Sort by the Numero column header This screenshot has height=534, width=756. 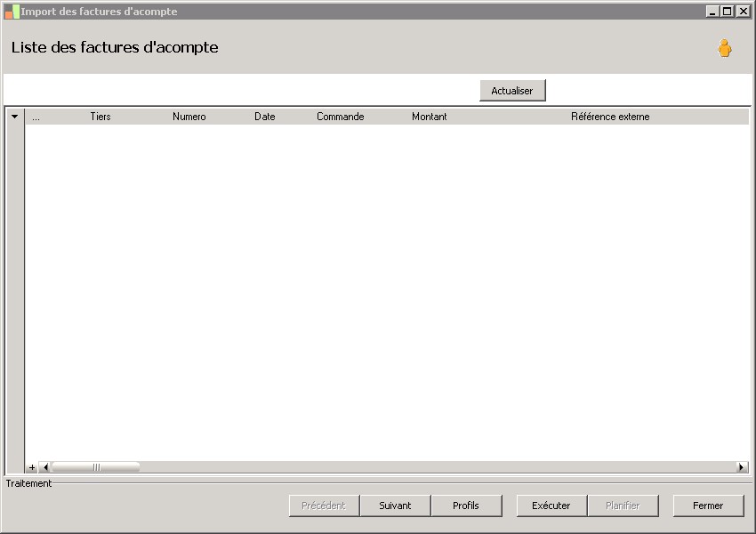(189, 117)
